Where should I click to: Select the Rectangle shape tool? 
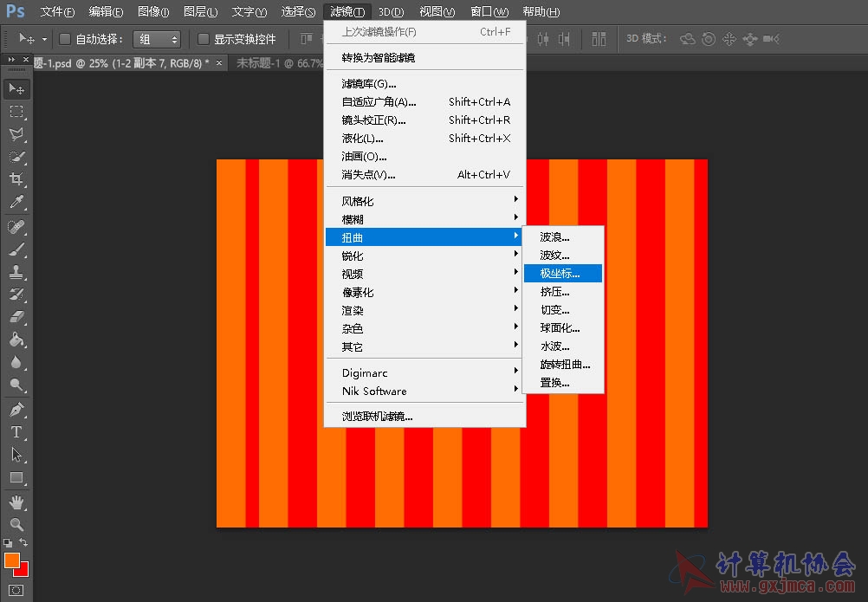[x=16, y=477]
